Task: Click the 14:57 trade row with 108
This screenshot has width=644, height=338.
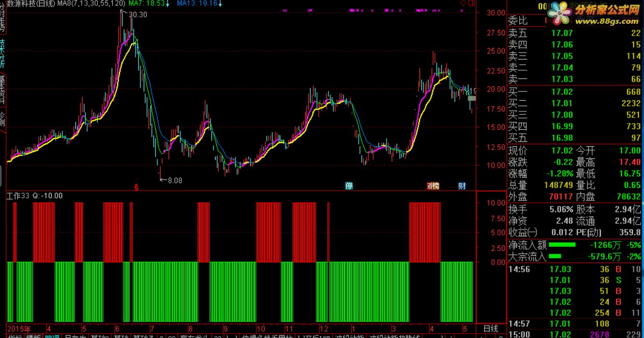Action: click(x=575, y=323)
